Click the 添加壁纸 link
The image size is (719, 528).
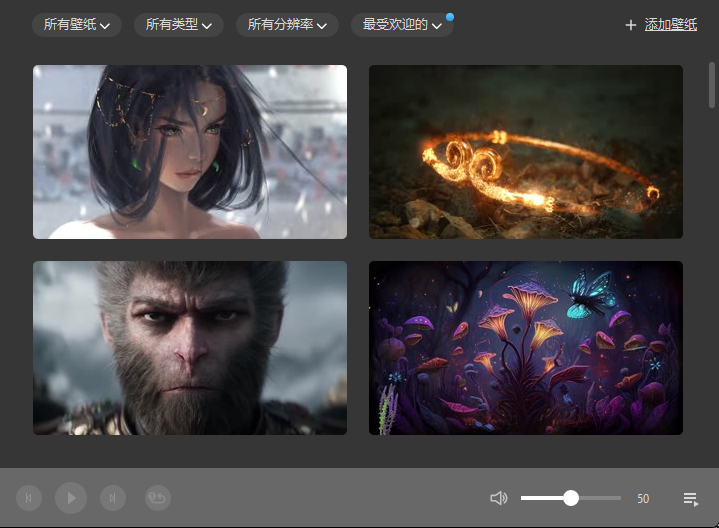(x=670, y=25)
